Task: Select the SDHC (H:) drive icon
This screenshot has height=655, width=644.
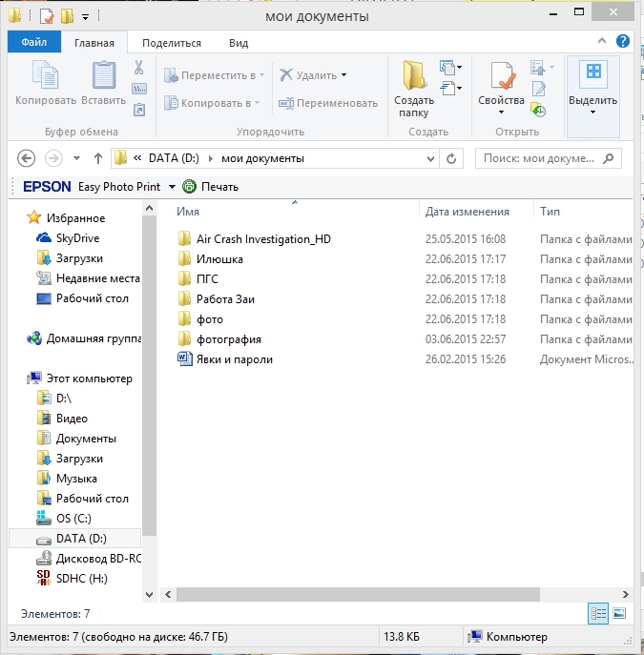Action: click(x=43, y=579)
